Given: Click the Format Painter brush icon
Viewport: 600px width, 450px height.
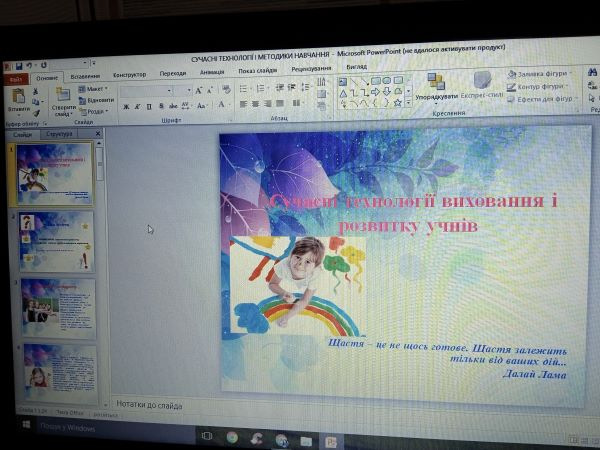Looking at the screenshot, I should tap(36, 113).
